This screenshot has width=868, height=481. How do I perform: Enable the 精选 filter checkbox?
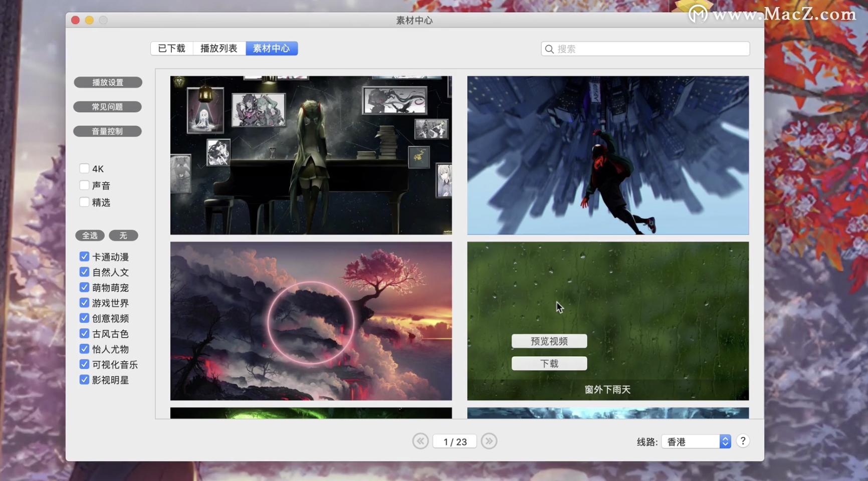click(x=84, y=202)
